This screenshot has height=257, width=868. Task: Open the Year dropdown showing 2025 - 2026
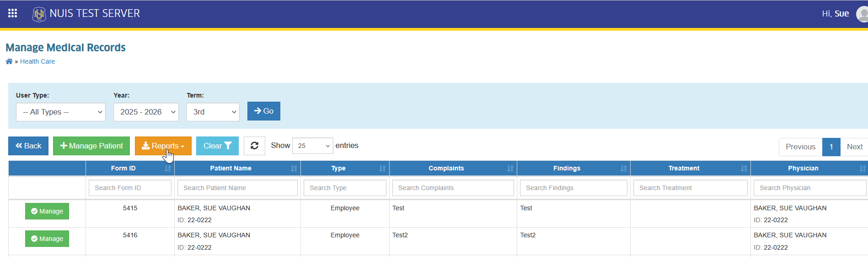pyautogui.click(x=146, y=112)
